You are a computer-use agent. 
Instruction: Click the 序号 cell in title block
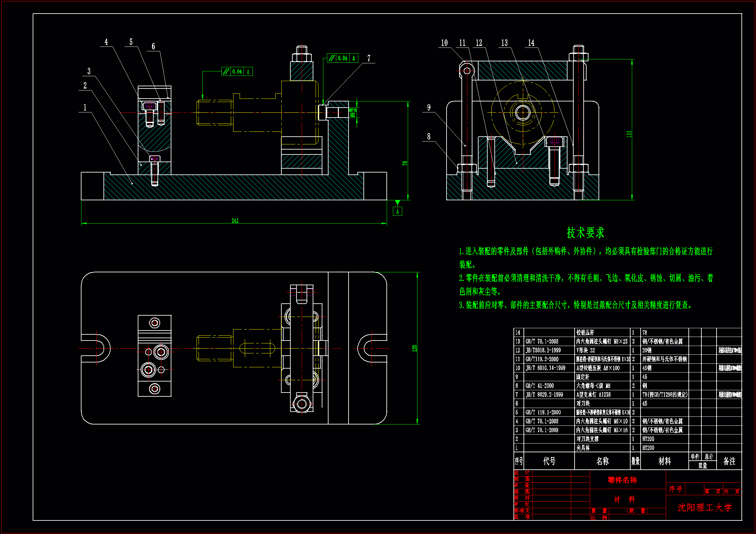point(675,489)
